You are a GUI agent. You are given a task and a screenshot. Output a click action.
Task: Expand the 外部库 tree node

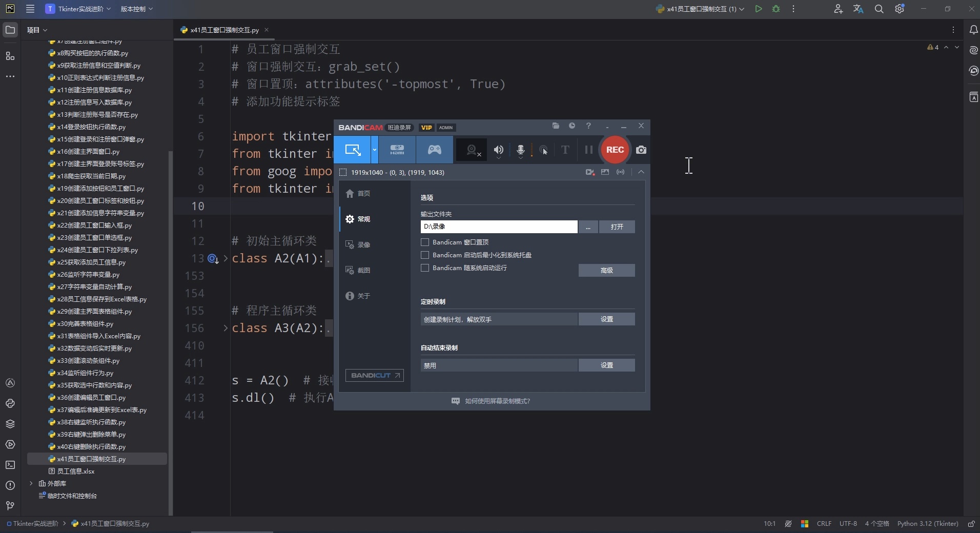(x=32, y=483)
